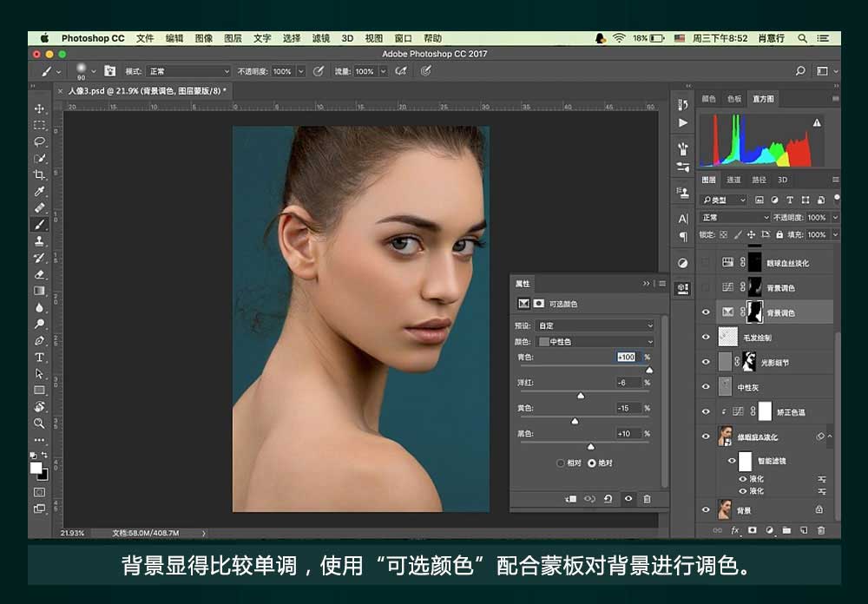Switch to the 通道 tab

[x=733, y=180]
